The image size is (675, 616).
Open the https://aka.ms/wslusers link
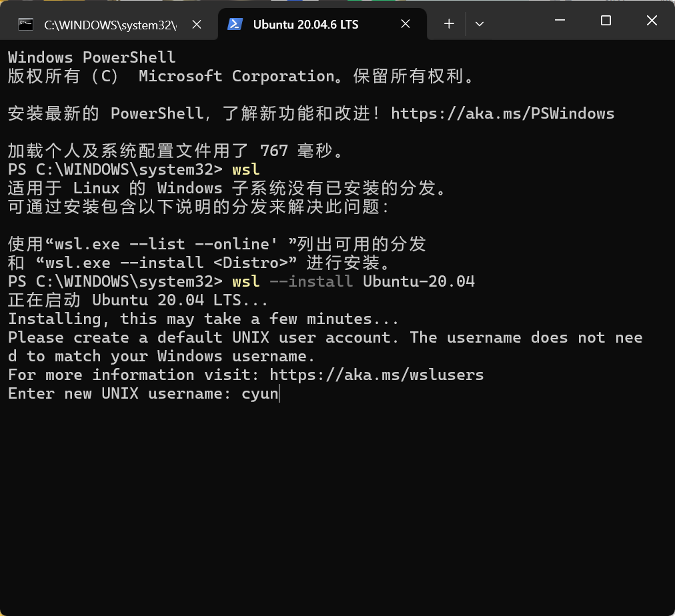point(377,375)
